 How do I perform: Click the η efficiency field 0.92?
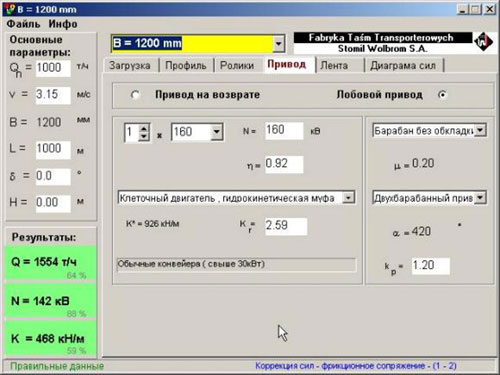[284, 164]
